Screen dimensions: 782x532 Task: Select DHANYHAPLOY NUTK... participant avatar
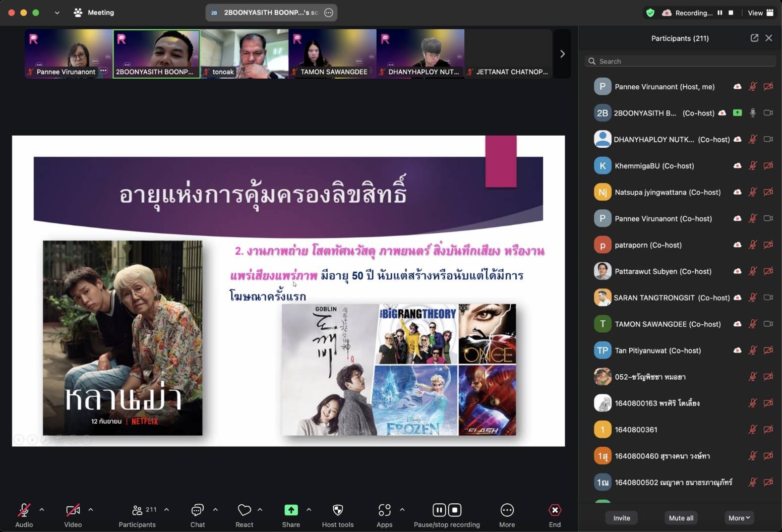603,139
